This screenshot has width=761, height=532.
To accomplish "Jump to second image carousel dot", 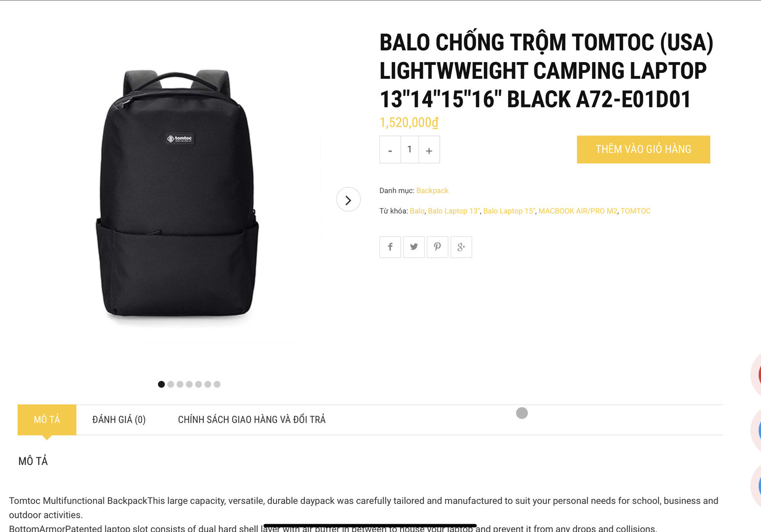I will [171, 384].
